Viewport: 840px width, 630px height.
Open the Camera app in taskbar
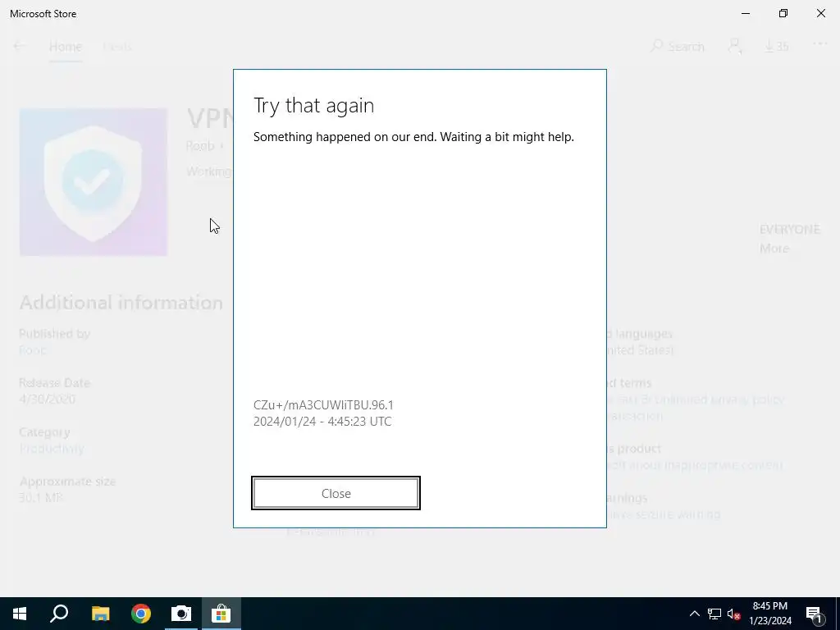coord(181,614)
